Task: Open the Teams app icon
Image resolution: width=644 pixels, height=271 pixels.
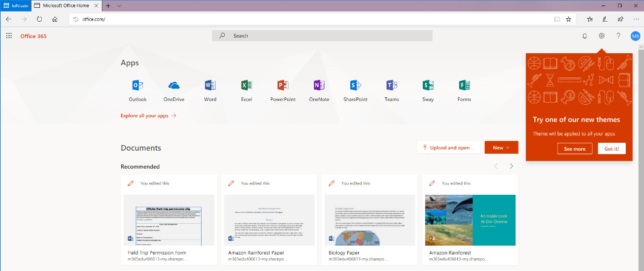Action: coord(391,85)
